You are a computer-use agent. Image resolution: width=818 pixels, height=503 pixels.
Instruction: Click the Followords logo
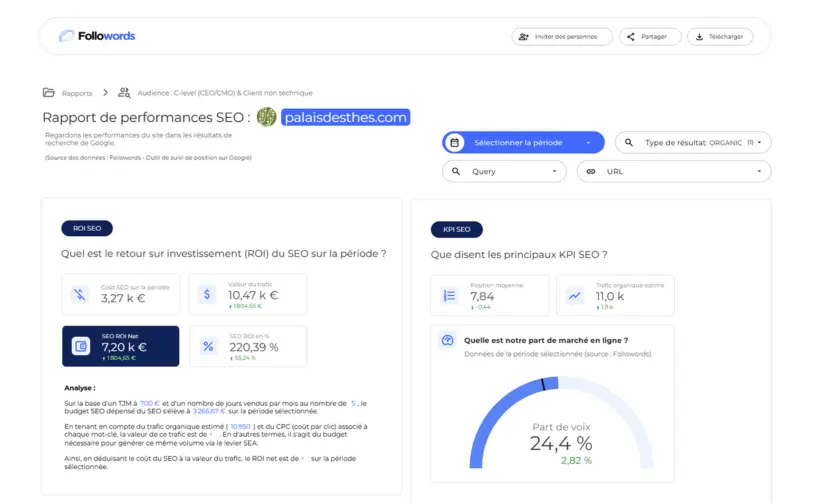[x=97, y=36]
